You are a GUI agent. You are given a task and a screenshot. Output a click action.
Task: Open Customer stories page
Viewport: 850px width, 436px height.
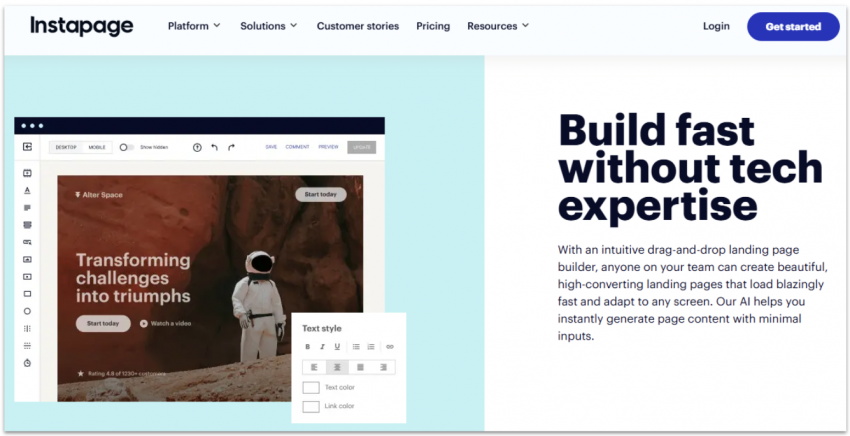coord(358,26)
